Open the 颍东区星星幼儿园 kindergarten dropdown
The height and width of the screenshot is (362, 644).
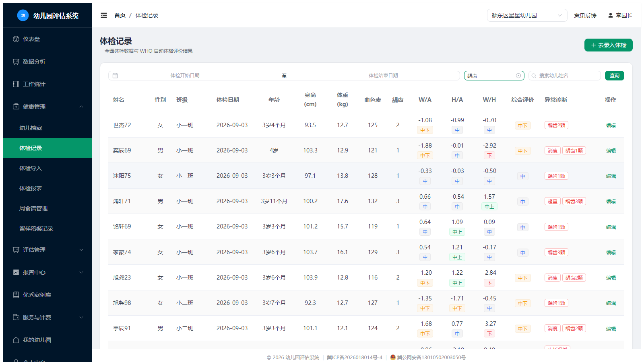pos(527,15)
